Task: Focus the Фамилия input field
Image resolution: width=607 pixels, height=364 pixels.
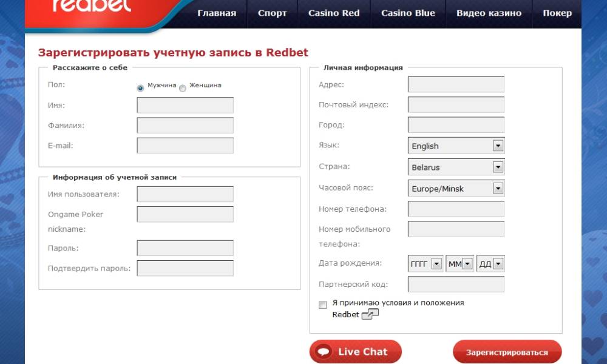Action: pos(185,126)
